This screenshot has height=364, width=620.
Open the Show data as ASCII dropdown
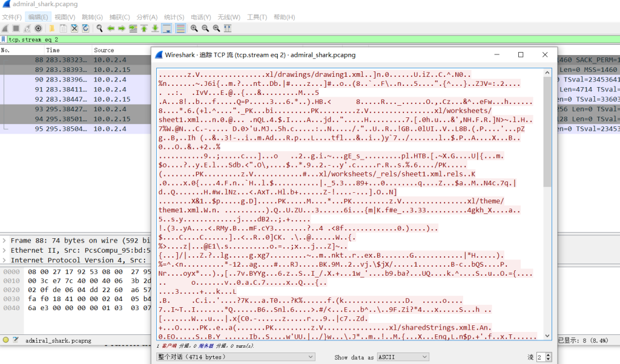pos(403,357)
